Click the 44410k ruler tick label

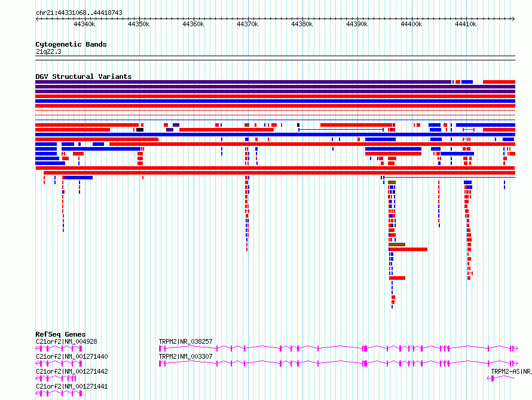pyautogui.click(x=466, y=24)
